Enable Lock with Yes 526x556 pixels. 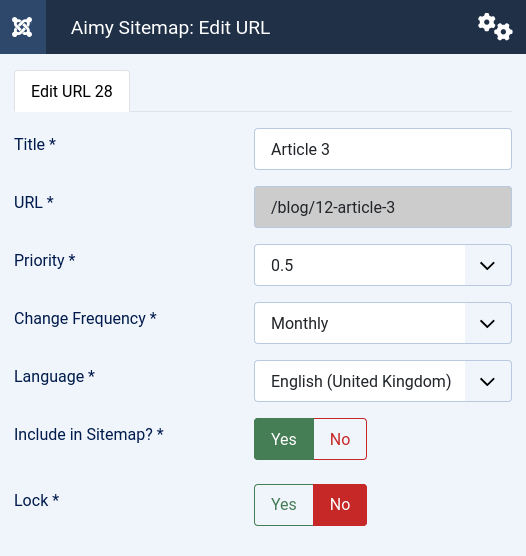coord(284,505)
